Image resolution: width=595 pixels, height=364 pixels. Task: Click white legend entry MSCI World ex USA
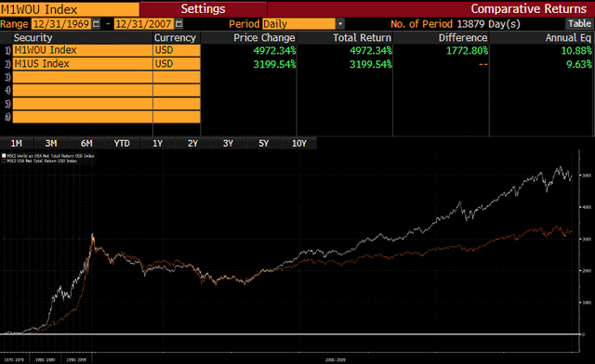click(x=48, y=156)
